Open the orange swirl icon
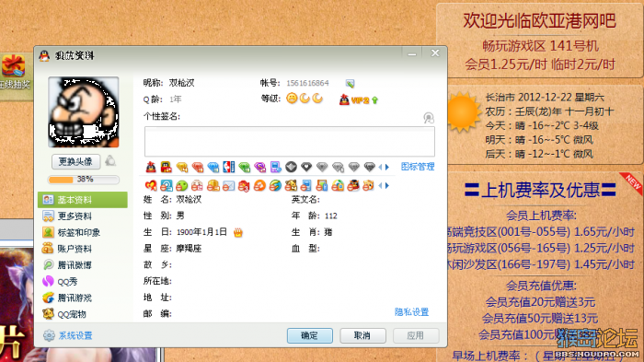Image resolution: width=644 pixels, height=362 pixels. point(259,186)
